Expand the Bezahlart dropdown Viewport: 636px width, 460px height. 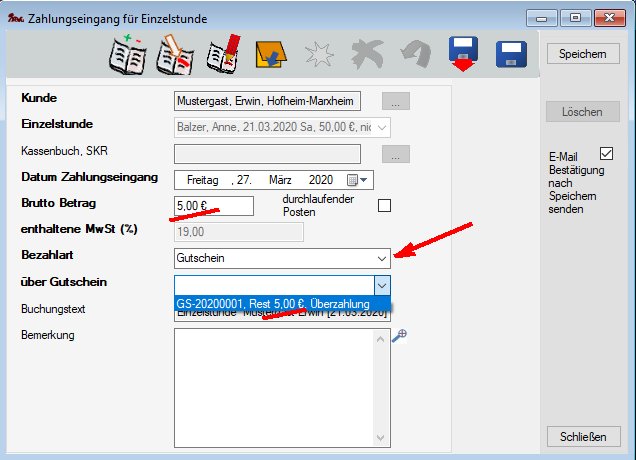pos(381,258)
